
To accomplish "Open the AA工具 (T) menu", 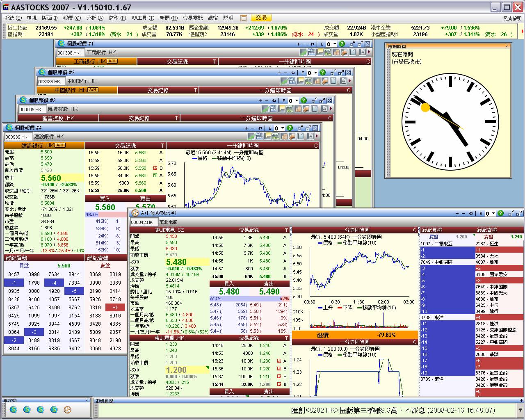I will click(x=143, y=18).
